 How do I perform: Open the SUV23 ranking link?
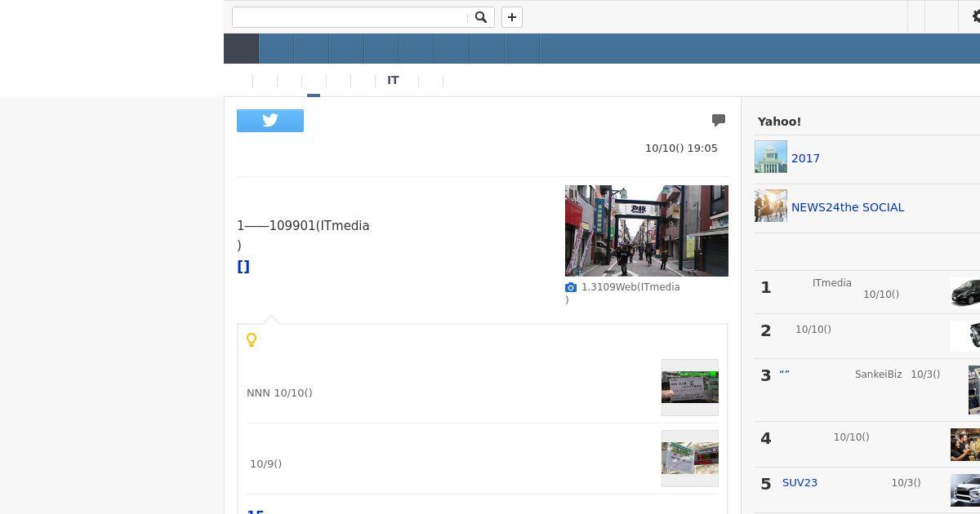(x=800, y=483)
